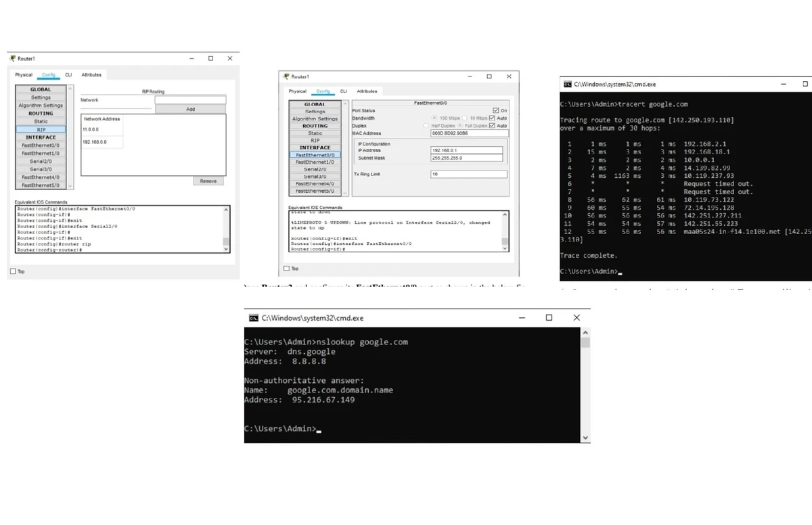Click Router1 icon in RIP Routing window title
This screenshot has height=525, width=812.
click(x=13, y=59)
